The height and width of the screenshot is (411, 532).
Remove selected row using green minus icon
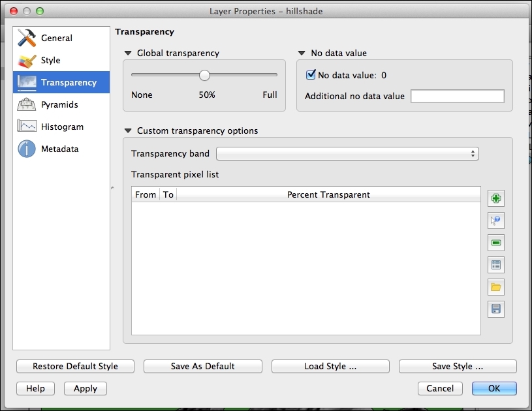point(495,242)
